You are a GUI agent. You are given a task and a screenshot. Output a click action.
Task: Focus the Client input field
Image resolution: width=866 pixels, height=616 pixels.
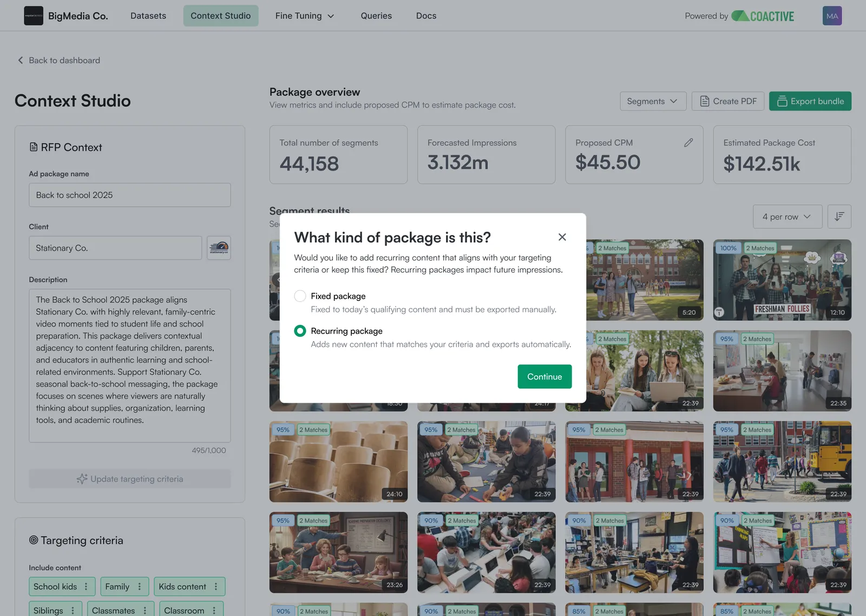point(115,248)
